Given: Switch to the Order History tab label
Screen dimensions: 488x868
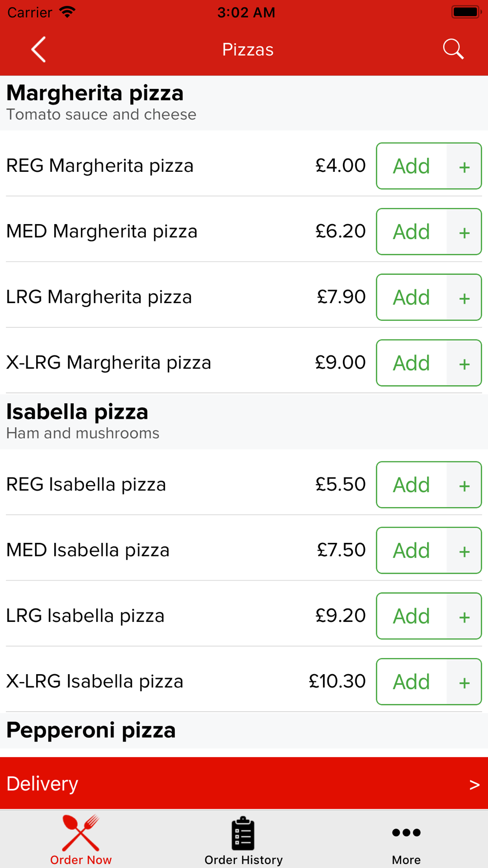Looking at the screenshot, I should 244,860.
